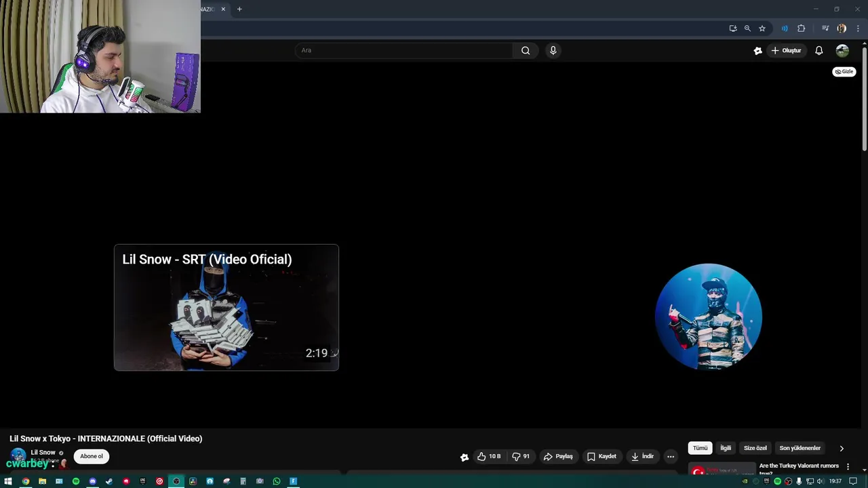Open the Lil Snow channel name link

pyautogui.click(x=43, y=452)
